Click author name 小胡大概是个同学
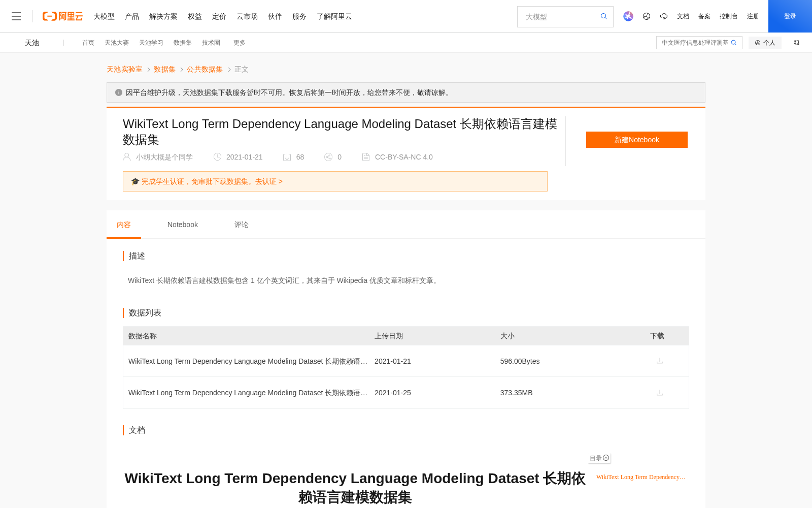 164,157
